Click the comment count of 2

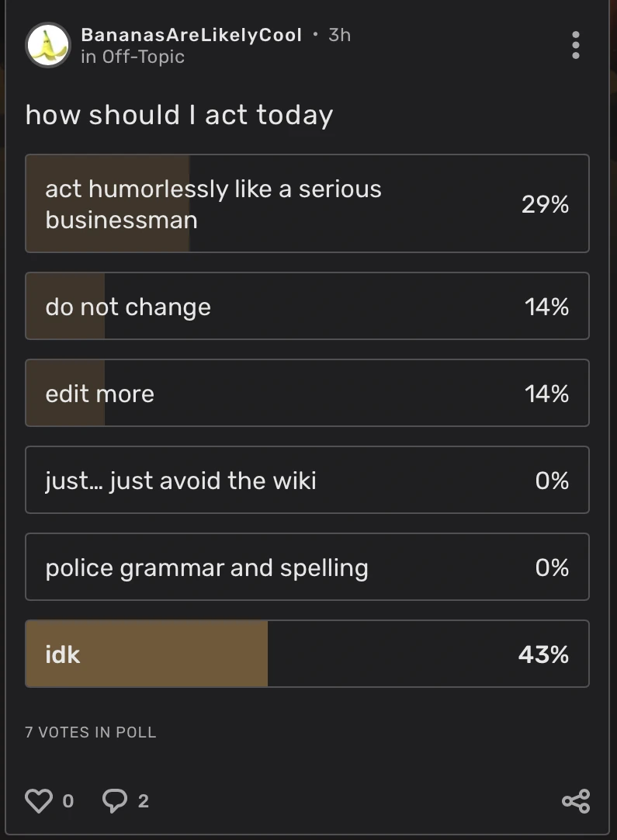pyautogui.click(x=143, y=801)
